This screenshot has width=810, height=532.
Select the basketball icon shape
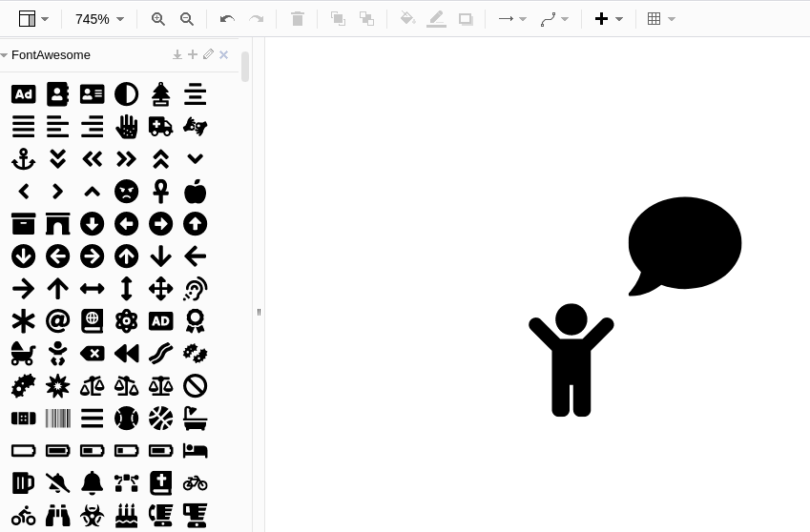tap(160, 419)
